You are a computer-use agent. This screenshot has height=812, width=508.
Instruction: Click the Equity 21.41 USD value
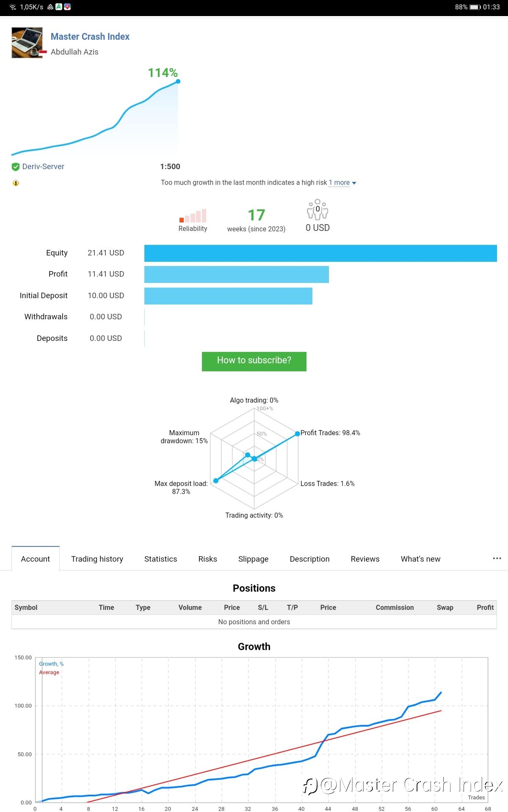click(x=106, y=253)
